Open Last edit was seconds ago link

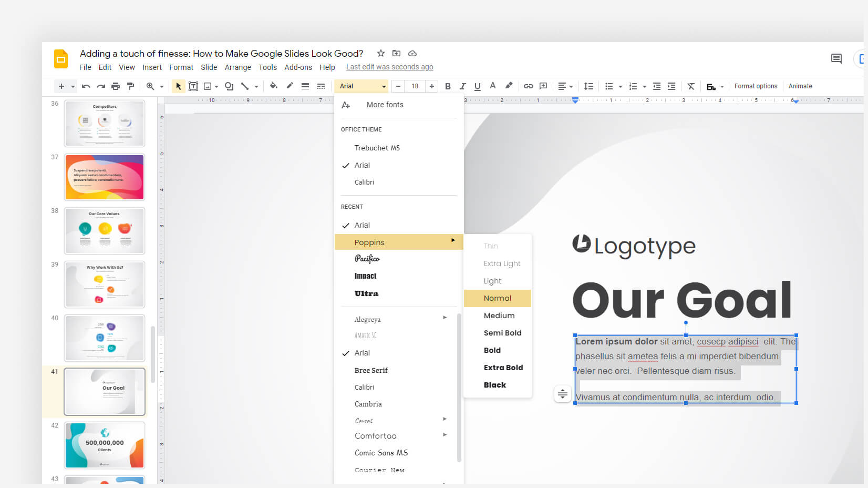pyautogui.click(x=390, y=67)
